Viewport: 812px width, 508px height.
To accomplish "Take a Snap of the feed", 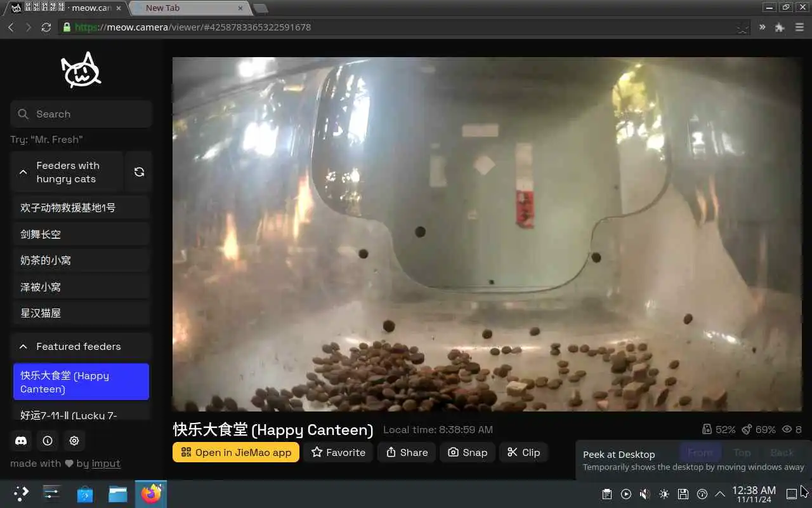I will 468,452.
